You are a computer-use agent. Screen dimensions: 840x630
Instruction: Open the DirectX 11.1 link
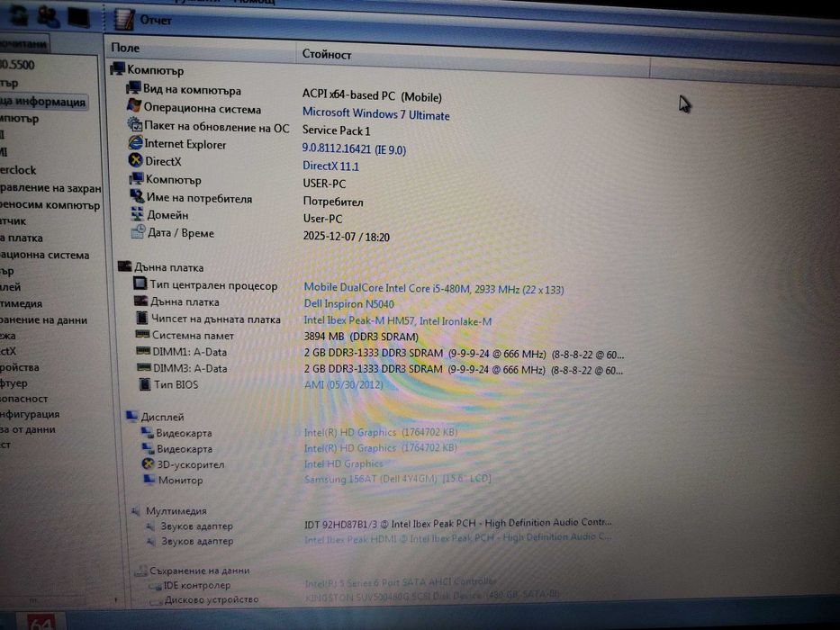(x=330, y=166)
